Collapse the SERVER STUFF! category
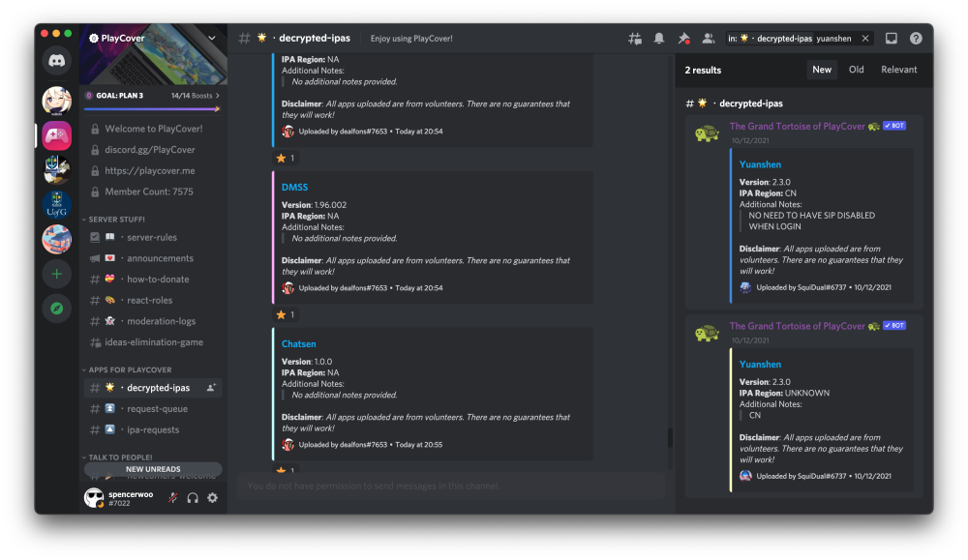 click(117, 220)
